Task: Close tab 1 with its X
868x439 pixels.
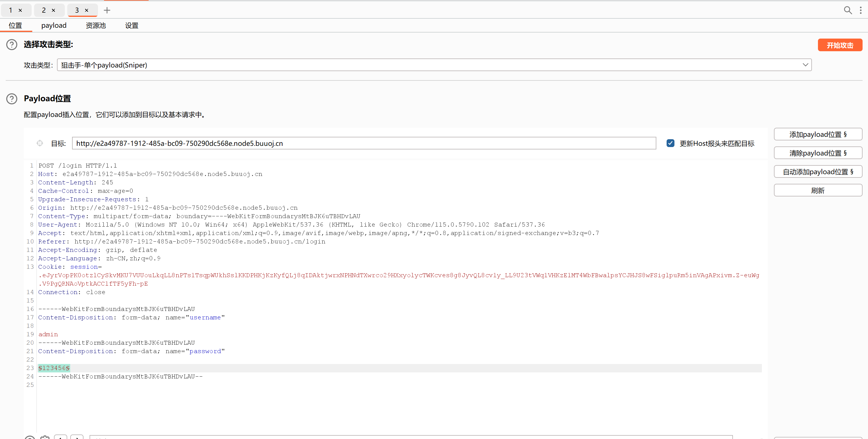Action: point(20,11)
